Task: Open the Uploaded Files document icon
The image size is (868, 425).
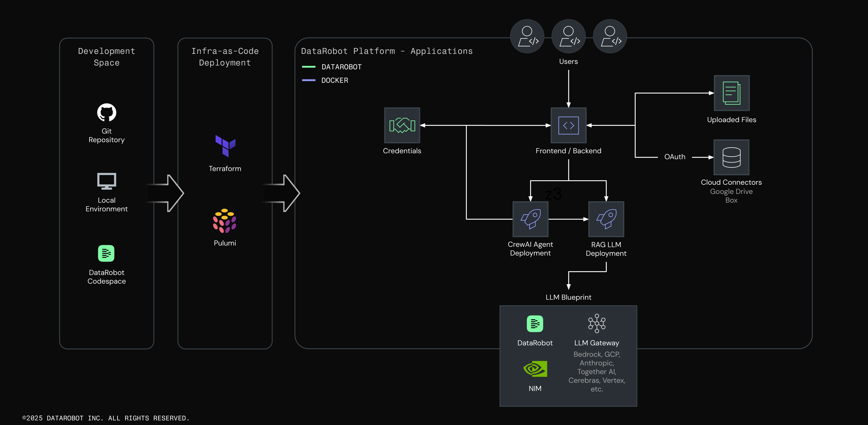Action: 732,93
